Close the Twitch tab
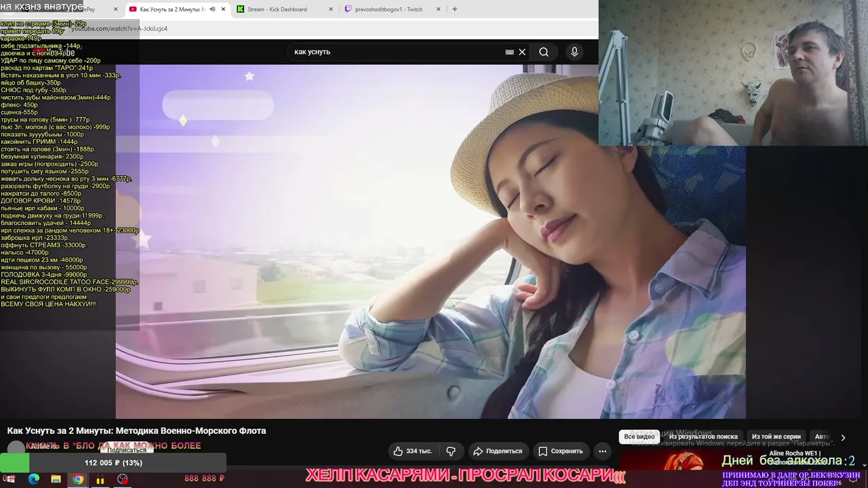Screen dimensions: 868x488 [x=438, y=9]
